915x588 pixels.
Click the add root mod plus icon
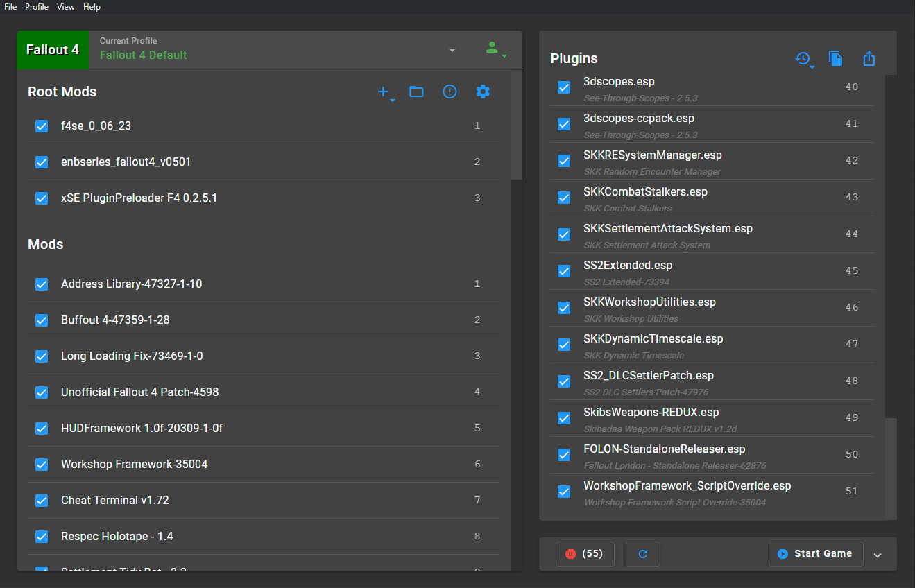pyautogui.click(x=385, y=92)
